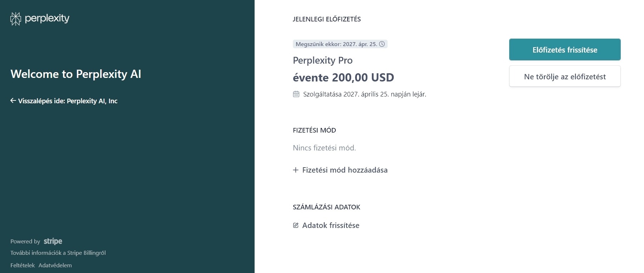Screen dimensions: 644x273
Task: Click the Stripe logo
Action: (53, 241)
